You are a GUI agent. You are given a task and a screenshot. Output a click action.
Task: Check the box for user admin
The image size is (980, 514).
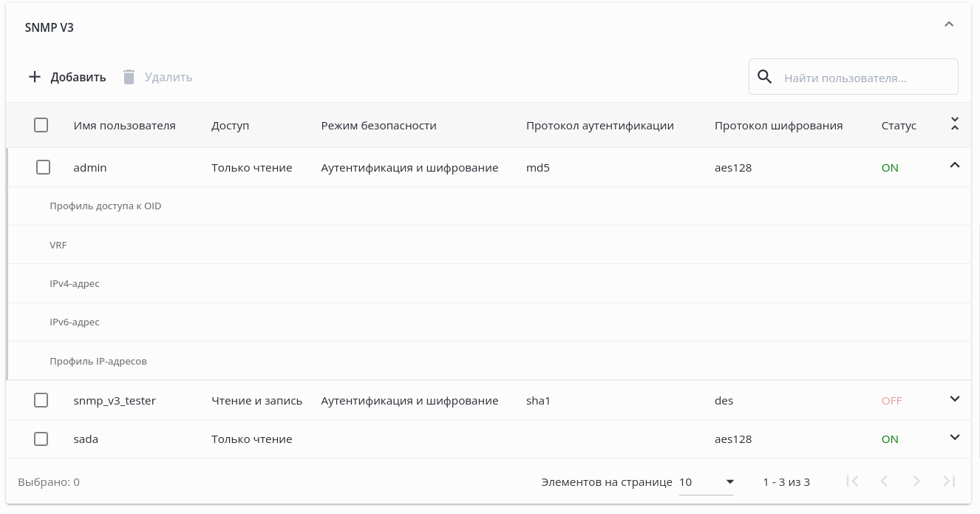point(43,168)
